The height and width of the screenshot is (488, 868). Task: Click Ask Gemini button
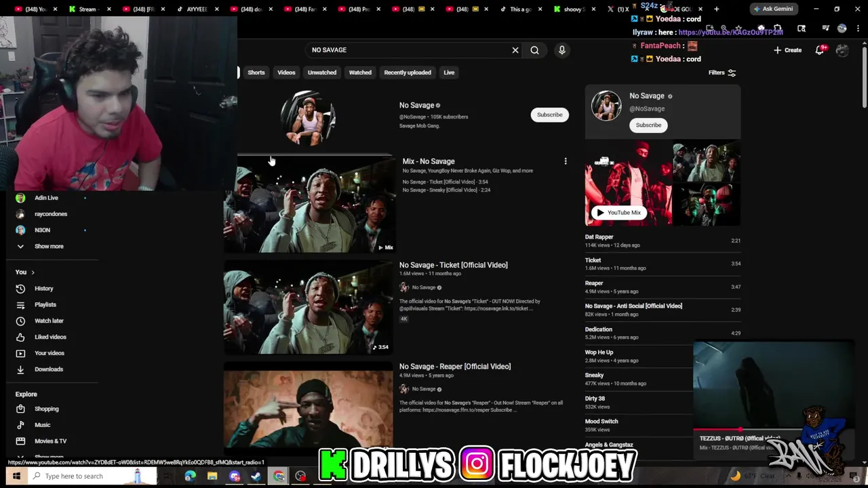773,9
